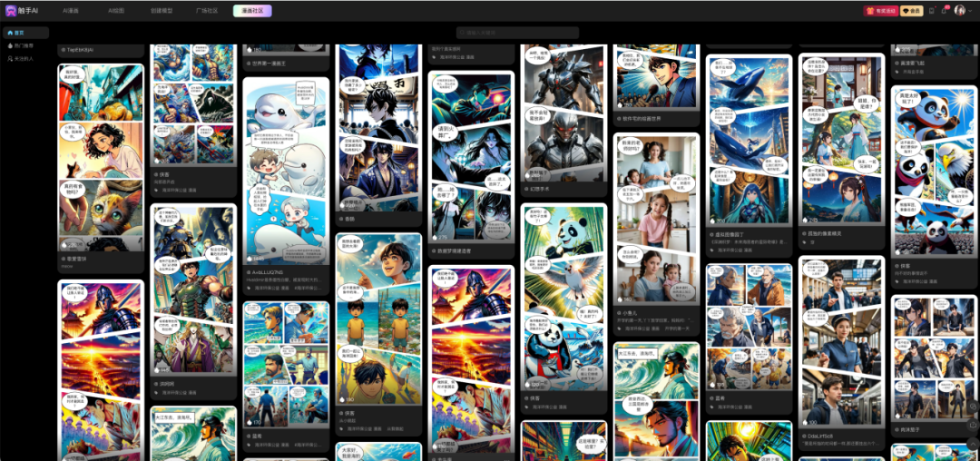Viewport: 980px width, 461px height.
Task: Select the highlighted 漫画社区 tab
Action: pyautogui.click(x=250, y=11)
